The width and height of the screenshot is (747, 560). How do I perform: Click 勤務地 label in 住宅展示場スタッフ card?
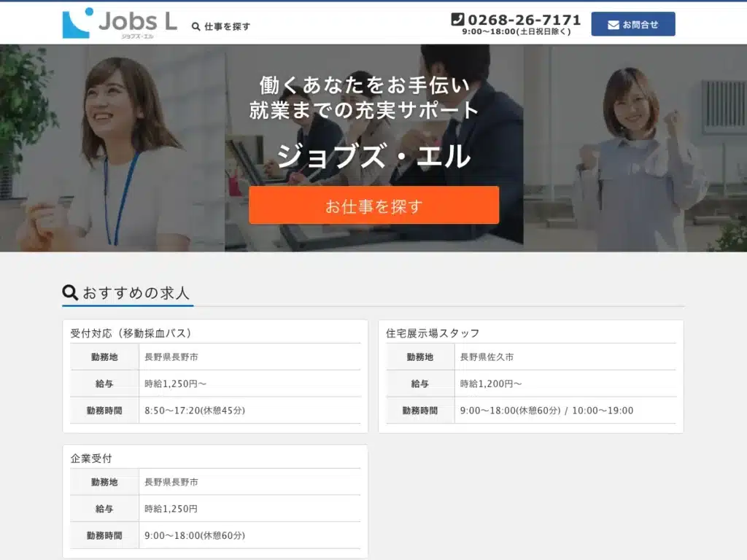tap(419, 357)
